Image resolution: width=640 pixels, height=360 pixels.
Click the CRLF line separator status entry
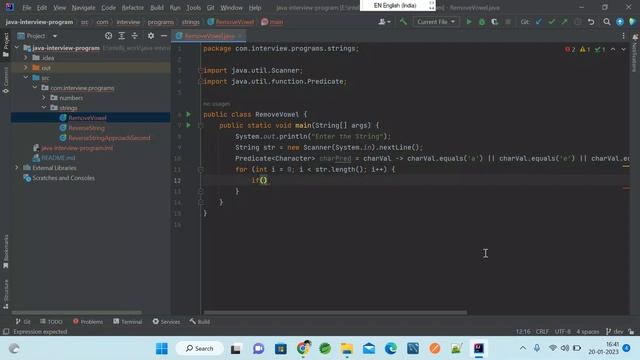tap(542, 331)
